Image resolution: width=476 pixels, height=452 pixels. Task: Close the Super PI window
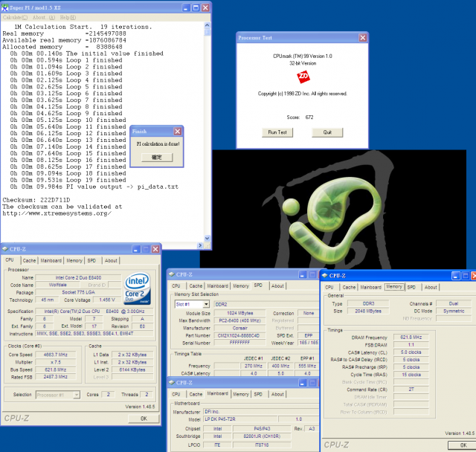coord(205,8)
